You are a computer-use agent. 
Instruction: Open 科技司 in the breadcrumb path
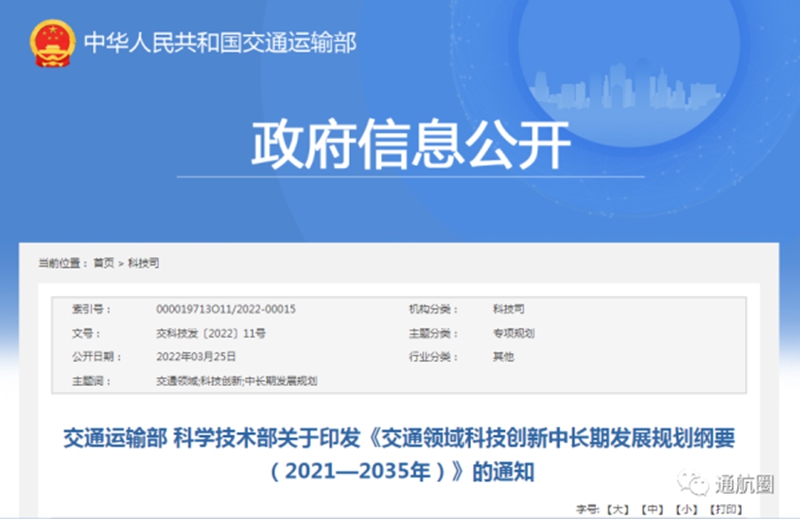tap(145, 263)
